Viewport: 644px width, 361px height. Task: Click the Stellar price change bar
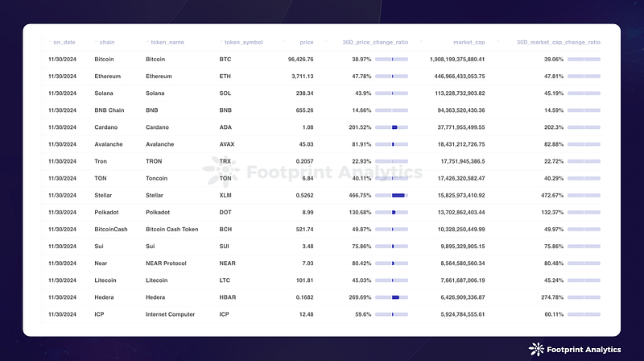[x=391, y=195]
